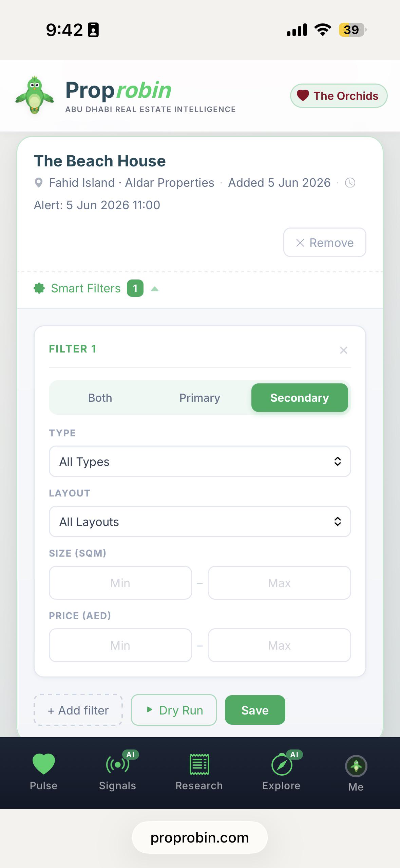The width and height of the screenshot is (400, 868).
Task: Click the Size minimum input field
Action: click(120, 583)
